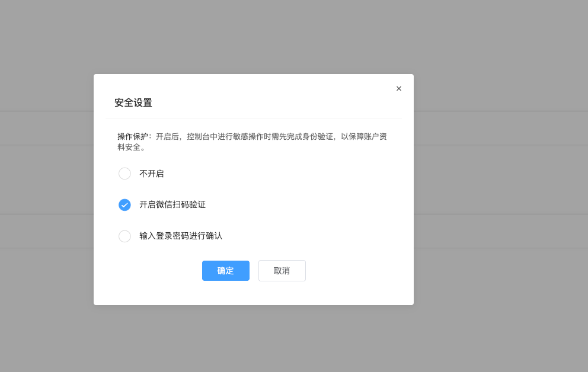Click the bold 操作保护 heading text

[133, 136]
